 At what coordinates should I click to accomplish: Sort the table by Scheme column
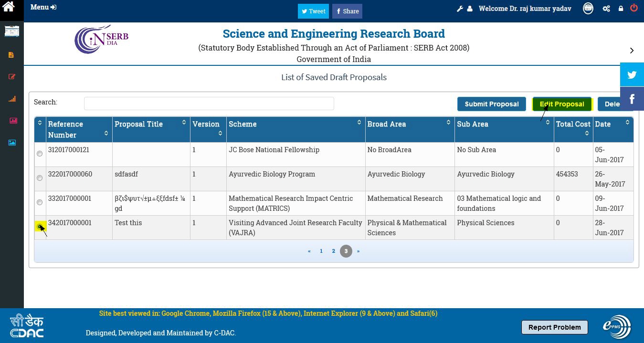359,123
